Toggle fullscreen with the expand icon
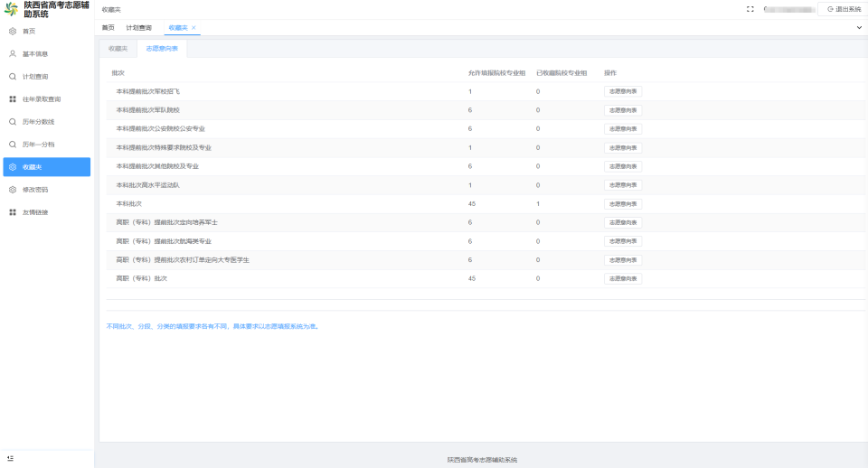This screenshot has width=868, height=468. tap(750, 9)
